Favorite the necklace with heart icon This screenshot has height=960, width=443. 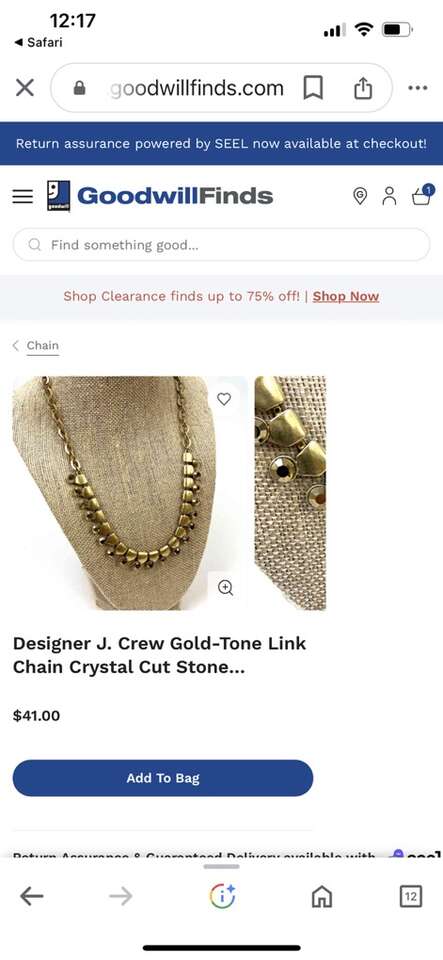click(x=225, y=399)
